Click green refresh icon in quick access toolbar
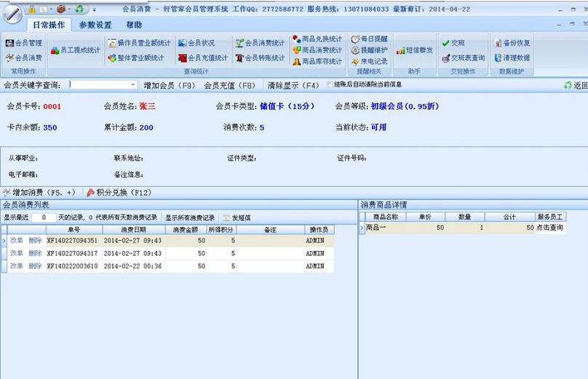 79,9
